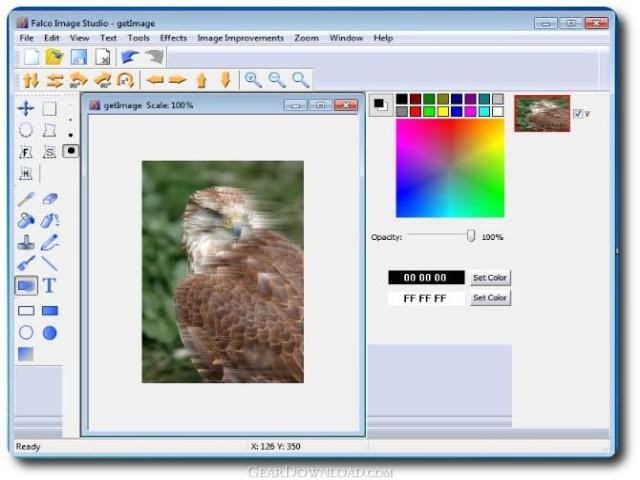Select the Move tool cross arrows
The image size is (640, 480).
[26, 109]
